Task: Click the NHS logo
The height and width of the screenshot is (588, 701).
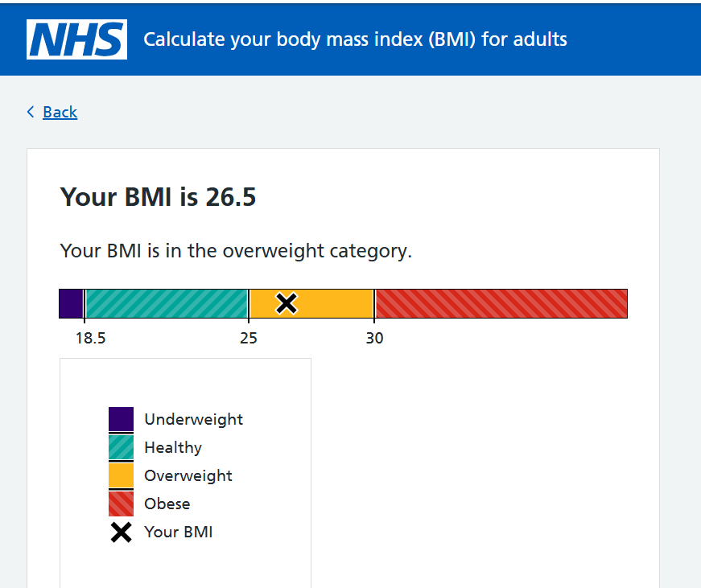Action: pos(77,39)
